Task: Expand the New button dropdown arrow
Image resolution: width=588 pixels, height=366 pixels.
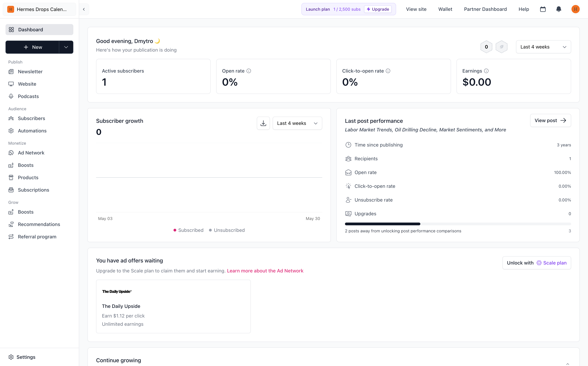Action: pos(66,47)
